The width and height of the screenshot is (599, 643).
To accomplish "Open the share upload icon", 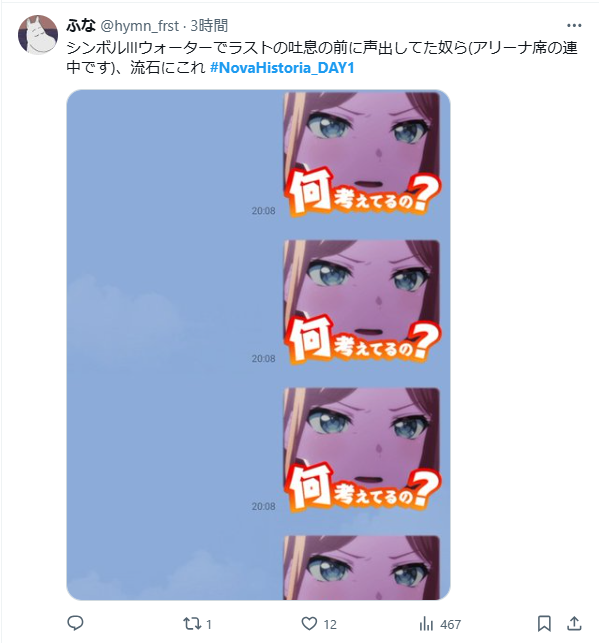I will pos(574,623).
